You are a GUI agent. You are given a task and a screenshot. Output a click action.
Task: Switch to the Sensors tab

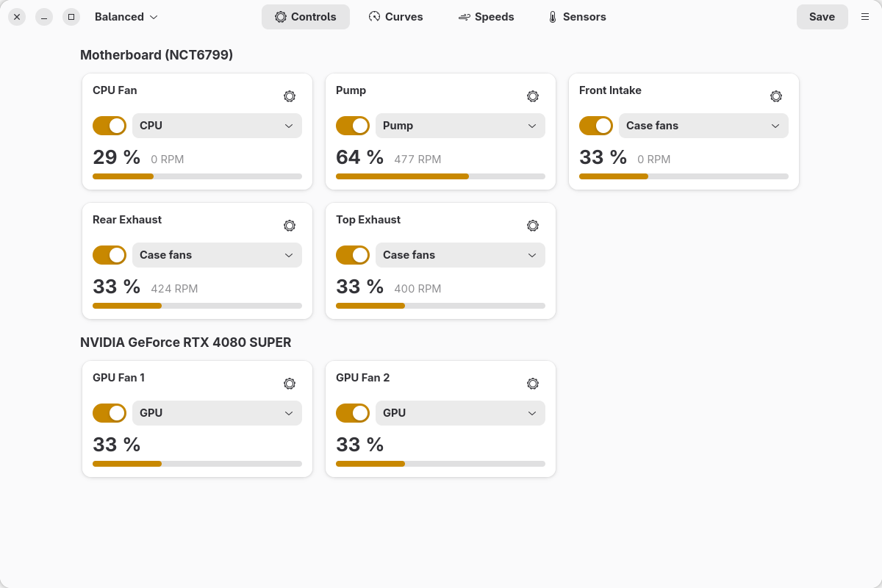[577, 17]
